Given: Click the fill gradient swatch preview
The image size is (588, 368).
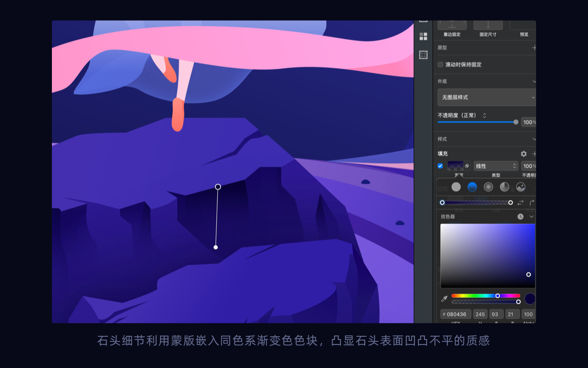Looking at the screenshot, I should [x=456, y=166].
